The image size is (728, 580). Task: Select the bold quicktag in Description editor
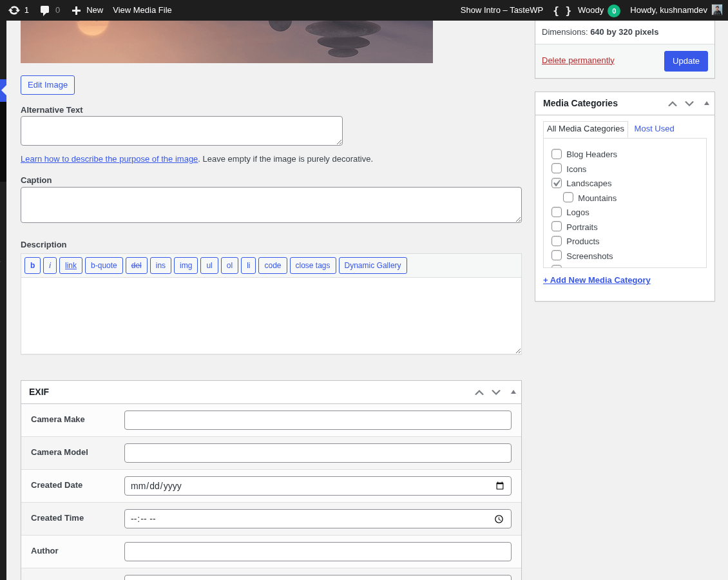tap(32, 265)
